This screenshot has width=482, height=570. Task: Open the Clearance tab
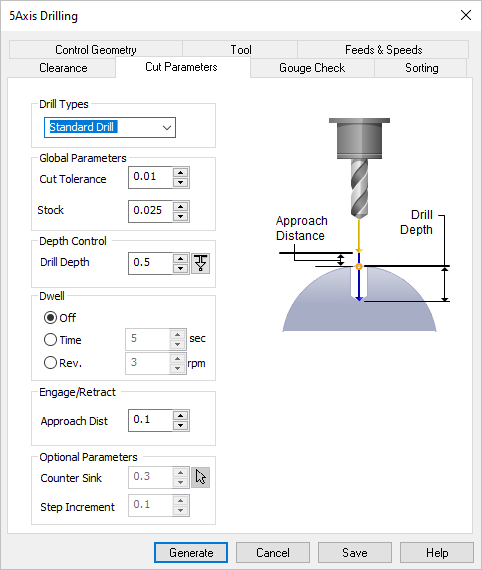(63, 68)
